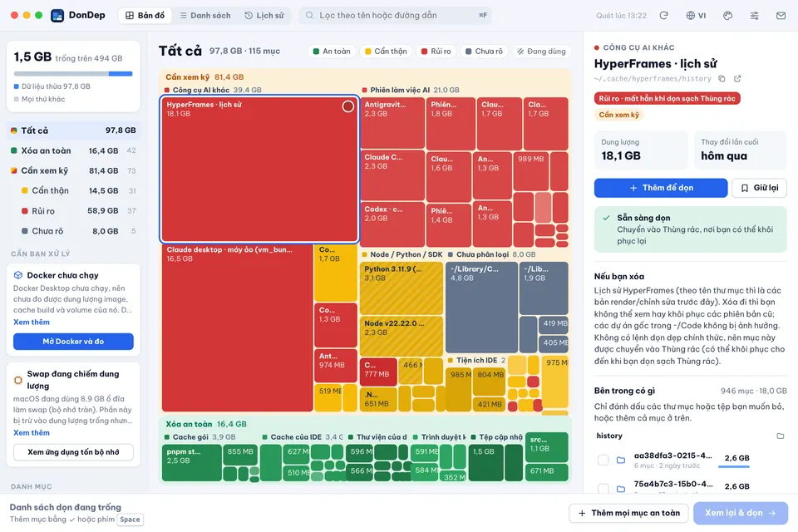798x532 pixels.
Task: Switch to the Lịch sử tab
Action: 264,15
